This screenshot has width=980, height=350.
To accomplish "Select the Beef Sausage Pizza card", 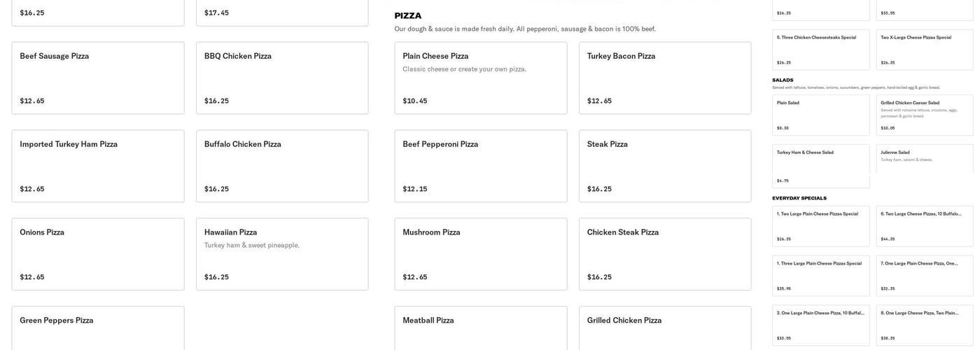I will pos(98,78).
